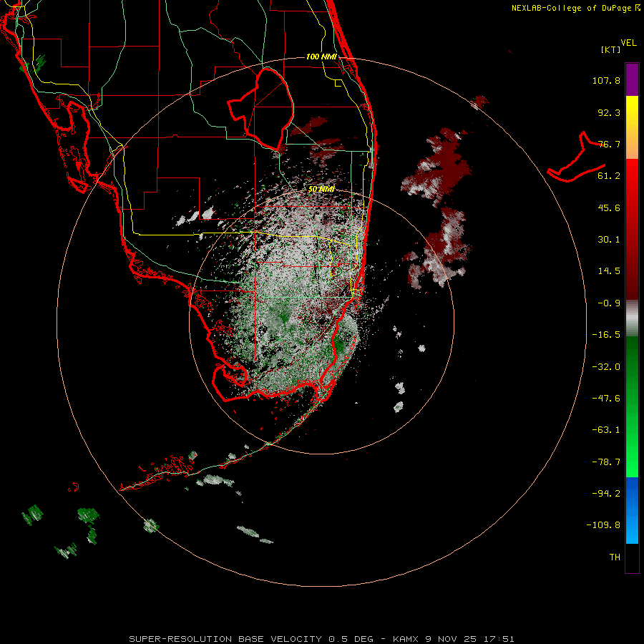644x644 pixels.
Task: Select the 107.8 value on velocity scale
Action: coord(606,80)
